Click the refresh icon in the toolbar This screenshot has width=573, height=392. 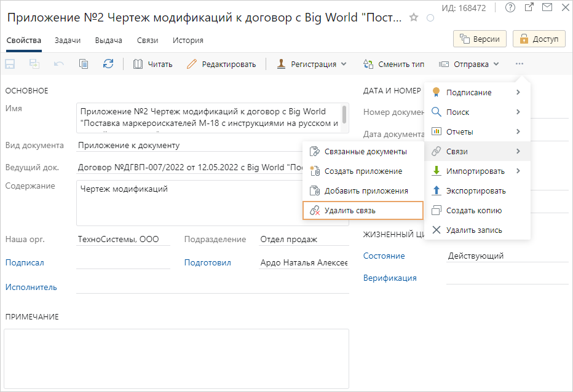(x=108, y=64)
